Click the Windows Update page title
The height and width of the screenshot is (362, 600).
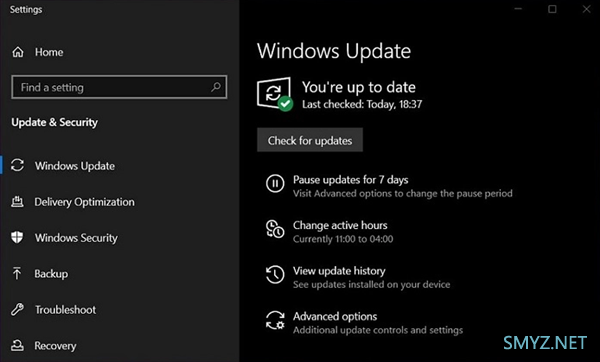pyautogui.click(x=334, y=51)
